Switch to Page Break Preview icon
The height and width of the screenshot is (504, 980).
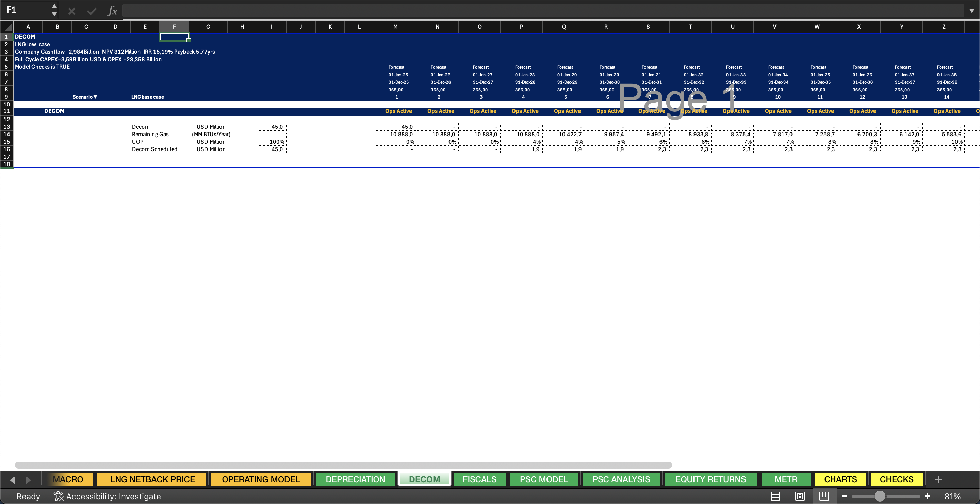(824, 496)
